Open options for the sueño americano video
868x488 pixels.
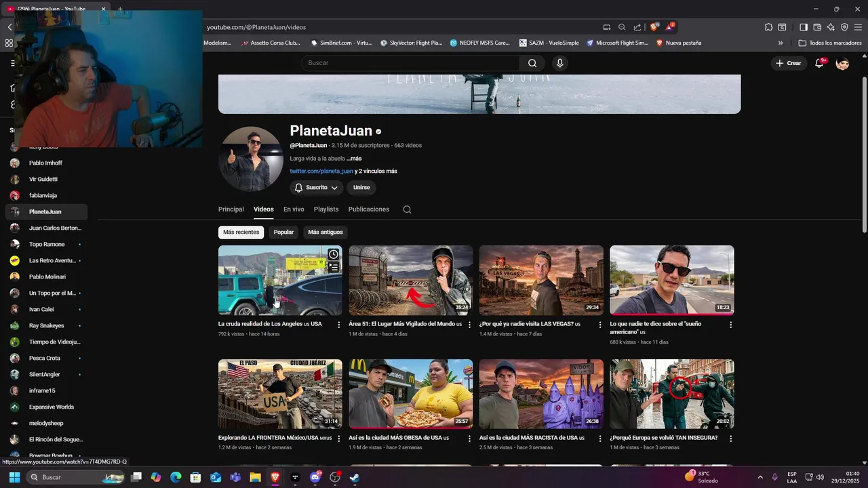point(730,325)
